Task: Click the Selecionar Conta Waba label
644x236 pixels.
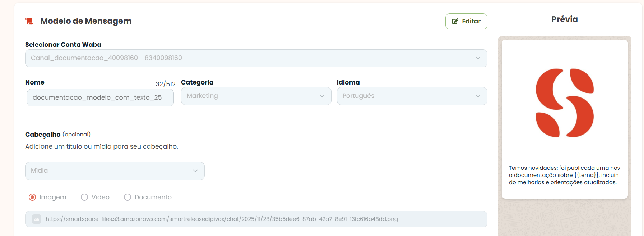Action: 63,45
